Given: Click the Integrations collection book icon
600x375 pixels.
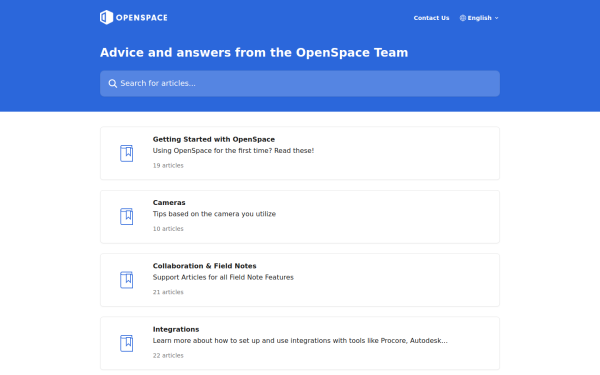Looking at the screenshot, I should (127, 343).
